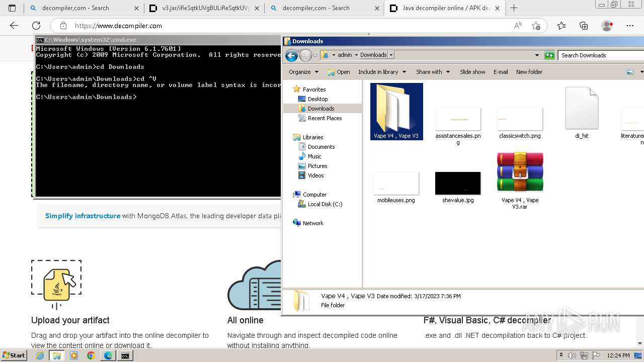Viewport: 644px width, 362px height.
Task: Refresh the Downloads folder view
Action: (x=549, y=55)
